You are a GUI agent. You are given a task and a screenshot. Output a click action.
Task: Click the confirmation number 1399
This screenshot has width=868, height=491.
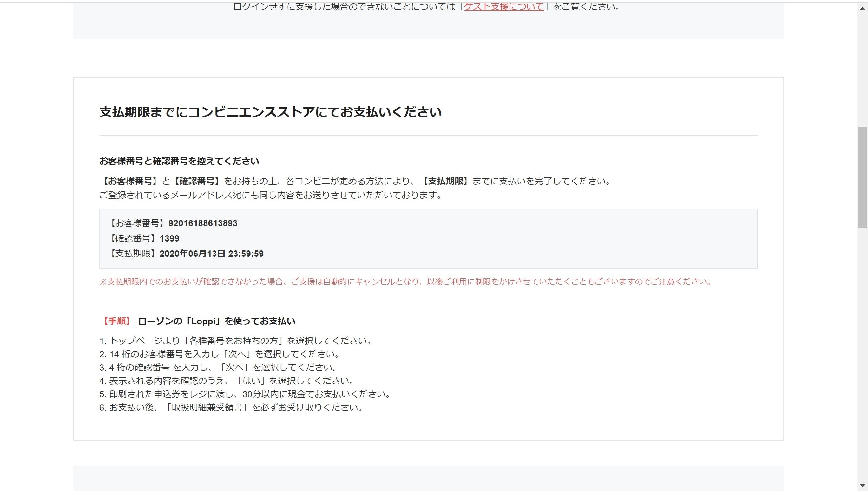[x=169, y=238]
